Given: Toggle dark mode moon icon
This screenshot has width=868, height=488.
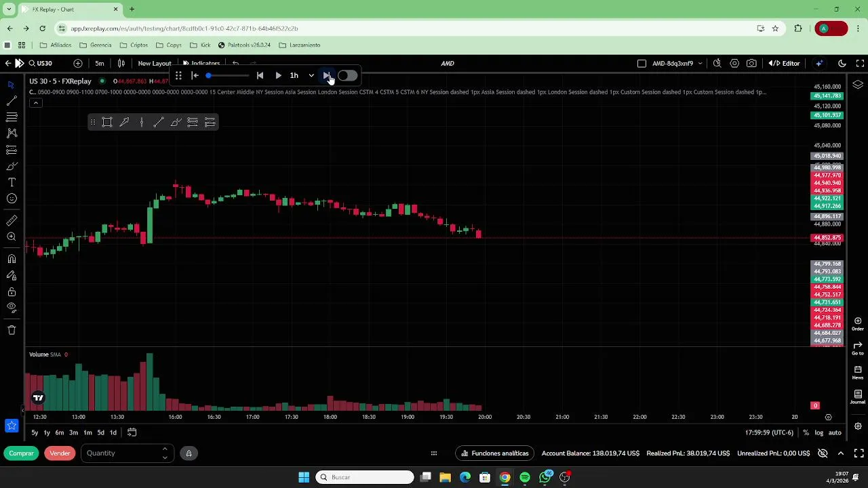Looking at the screenshot, I should (x=842, y=63).
